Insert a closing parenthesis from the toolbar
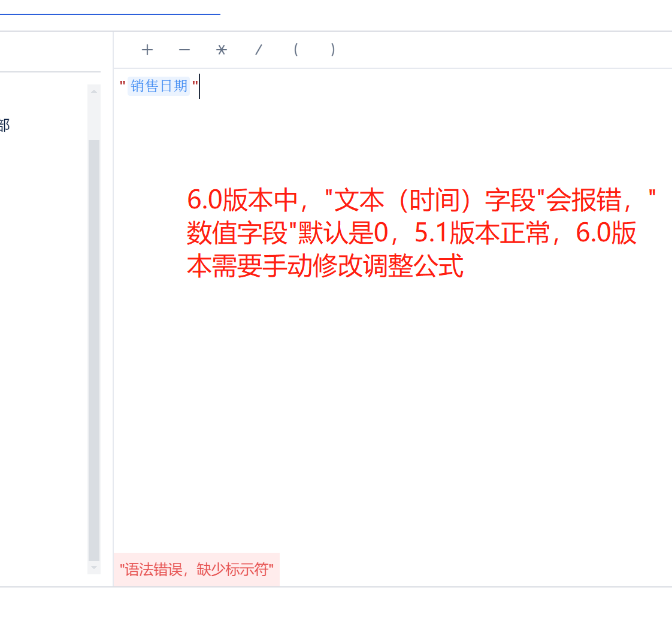 (332, 50)
